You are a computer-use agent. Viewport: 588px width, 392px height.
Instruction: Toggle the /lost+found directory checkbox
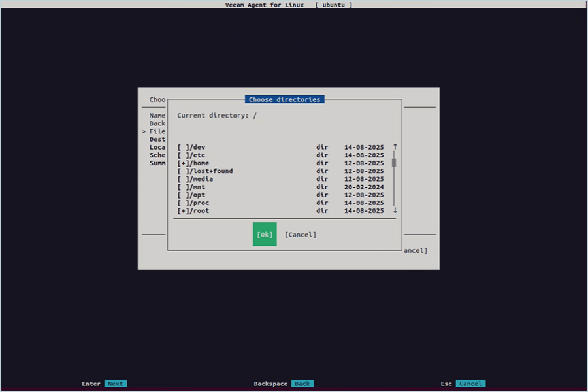click(x=184, y=171)
